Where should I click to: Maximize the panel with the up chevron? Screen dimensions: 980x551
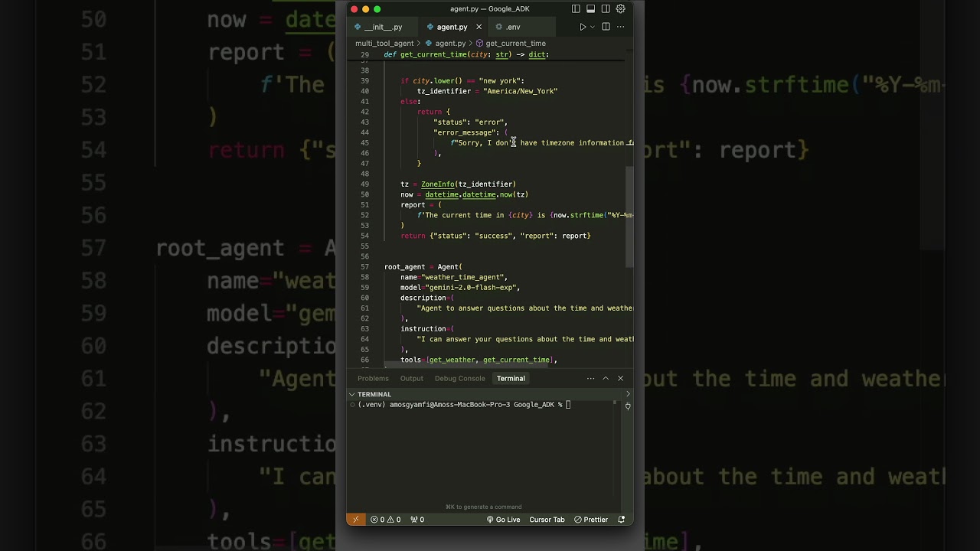[606, 378]
